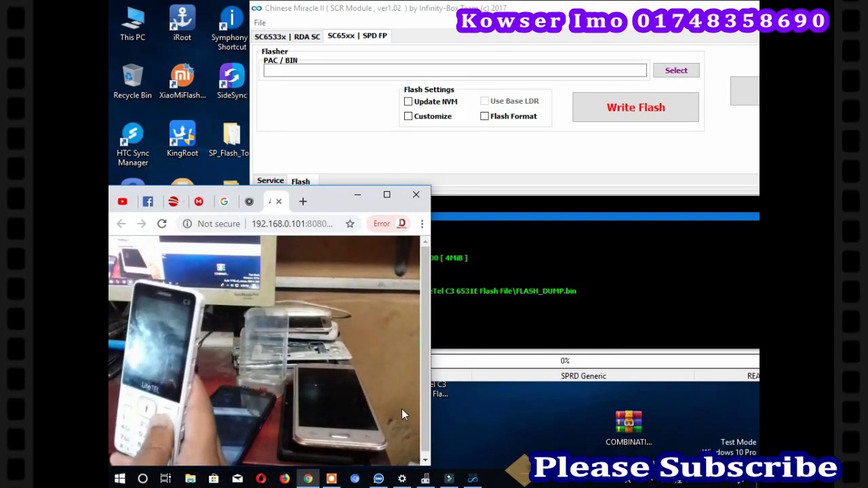The height and width of the screenshot is (488, 868).
Task: Open COMBINATI... archive desktop icon
Action: pos(629,428)
